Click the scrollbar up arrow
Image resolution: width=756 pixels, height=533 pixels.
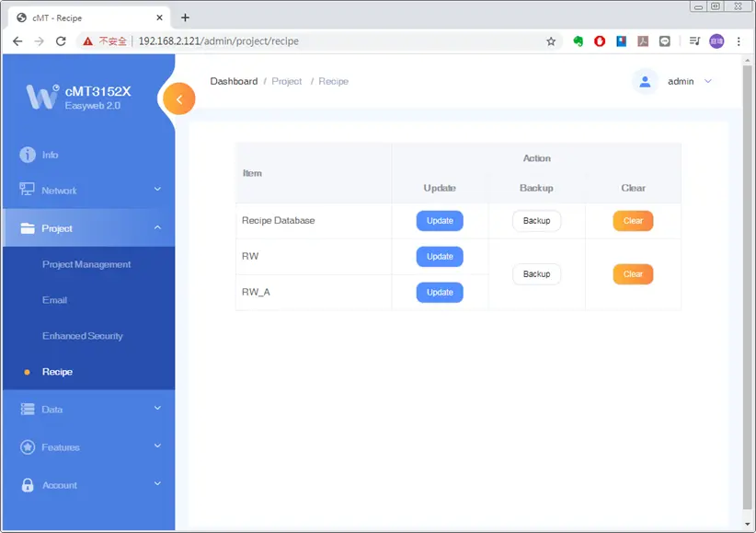(x=748, y=61)
